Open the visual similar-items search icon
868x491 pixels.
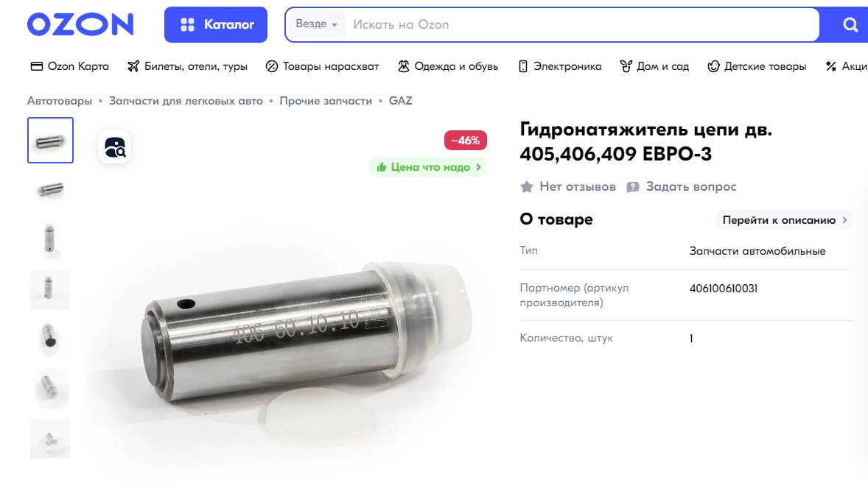pos(115,147)
